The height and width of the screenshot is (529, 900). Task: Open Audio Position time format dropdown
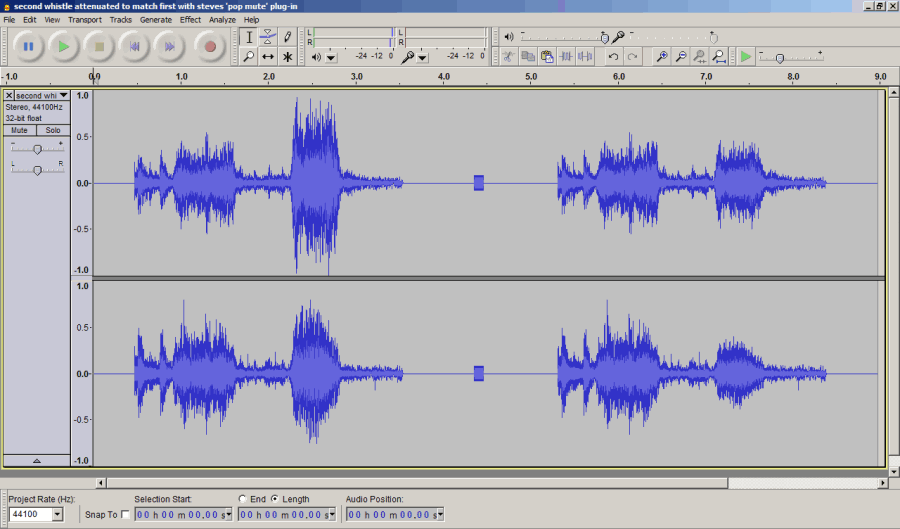coord(440,515)
